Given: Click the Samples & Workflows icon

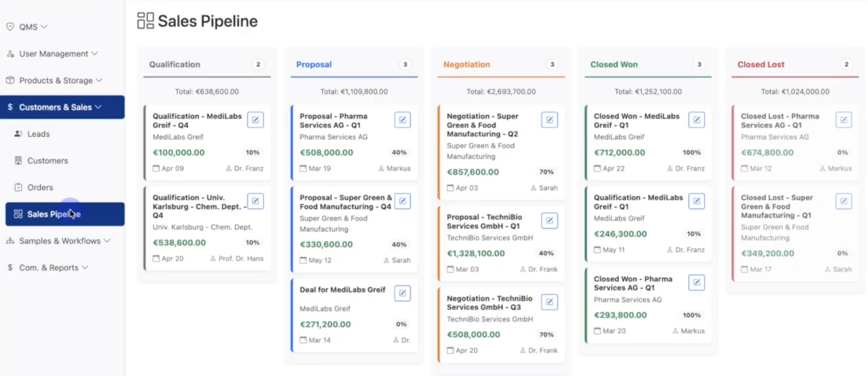Looking at the screenshot, I should 10,241.
